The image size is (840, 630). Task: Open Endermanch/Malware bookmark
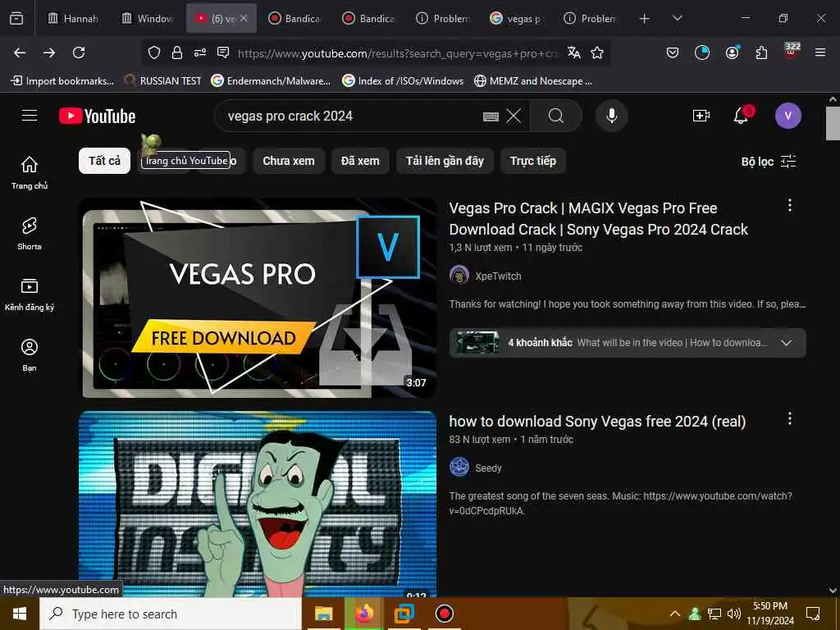pyautogui.click(x=271, y=81)
